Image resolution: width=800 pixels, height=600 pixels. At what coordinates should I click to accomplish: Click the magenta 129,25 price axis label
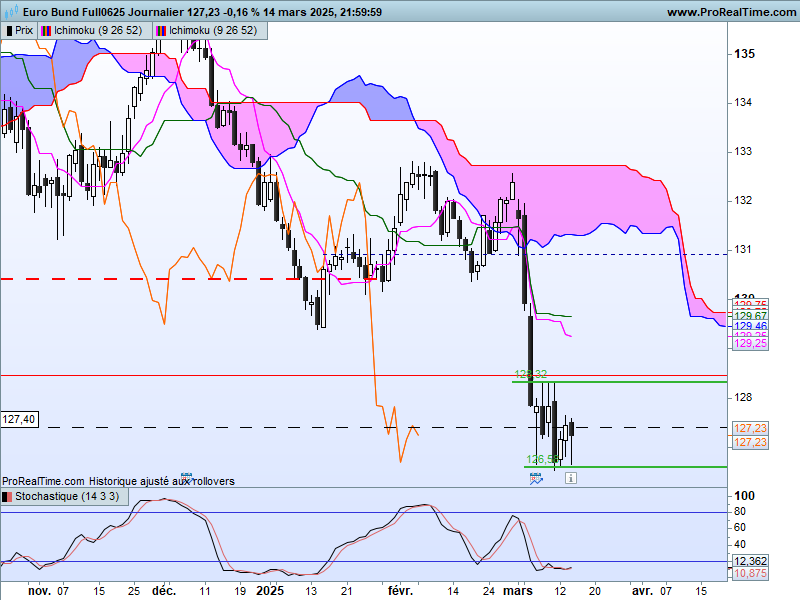750,343
